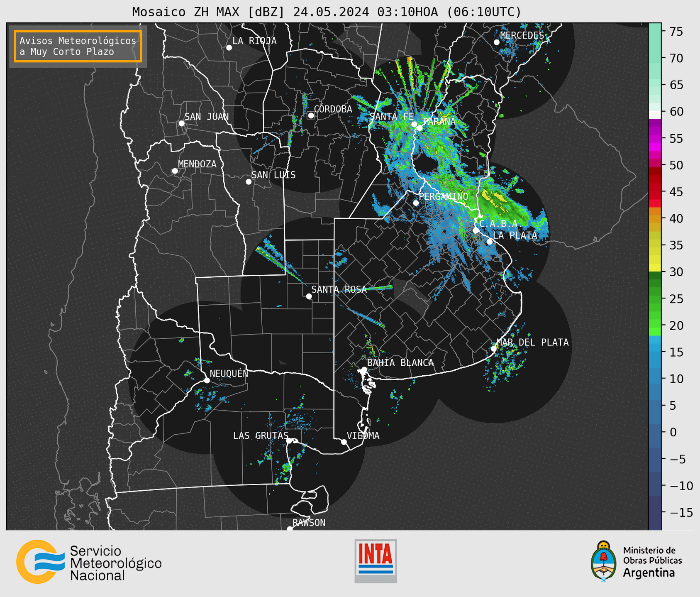
Task: Click the SAN LUIS city marker dot
Action: 249,182
